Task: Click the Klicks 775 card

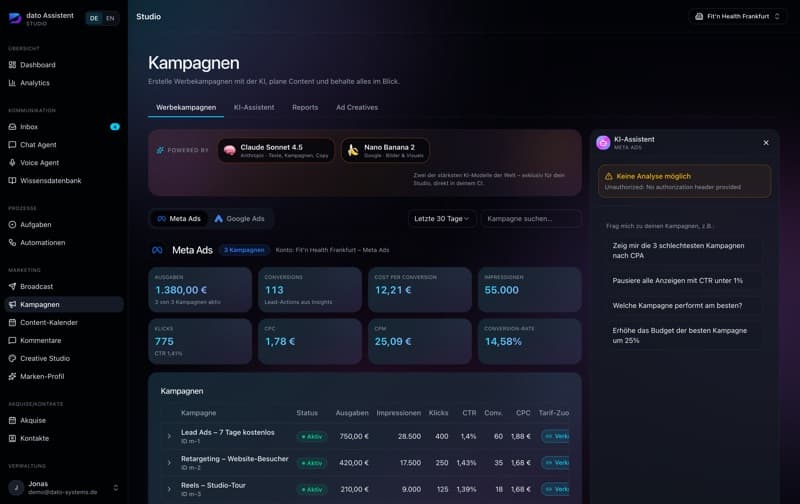Action: coord(200,341)
